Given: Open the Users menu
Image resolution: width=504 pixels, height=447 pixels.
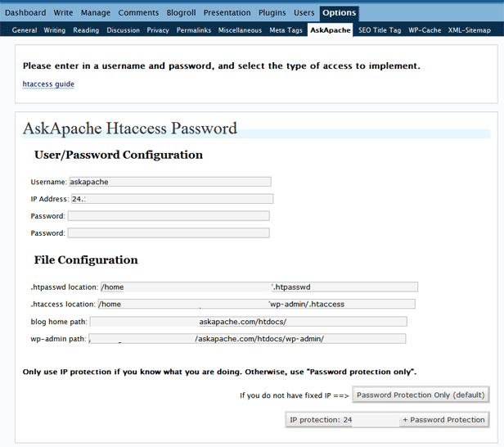Looking at the screenshot, I should click(304, 13).
